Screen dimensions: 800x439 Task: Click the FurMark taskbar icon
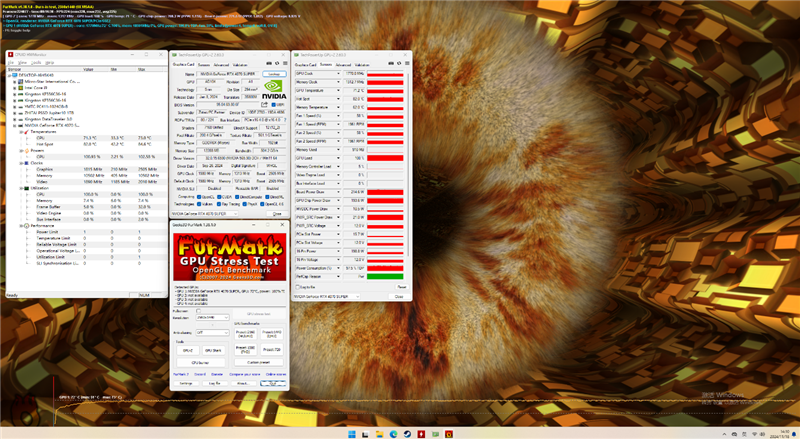tap(449, 434)
